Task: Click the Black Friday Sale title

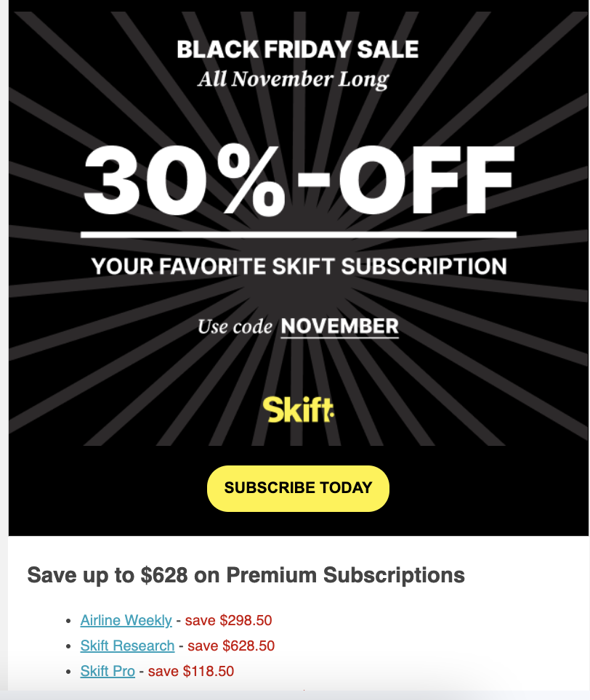Action: click(298, 50)
